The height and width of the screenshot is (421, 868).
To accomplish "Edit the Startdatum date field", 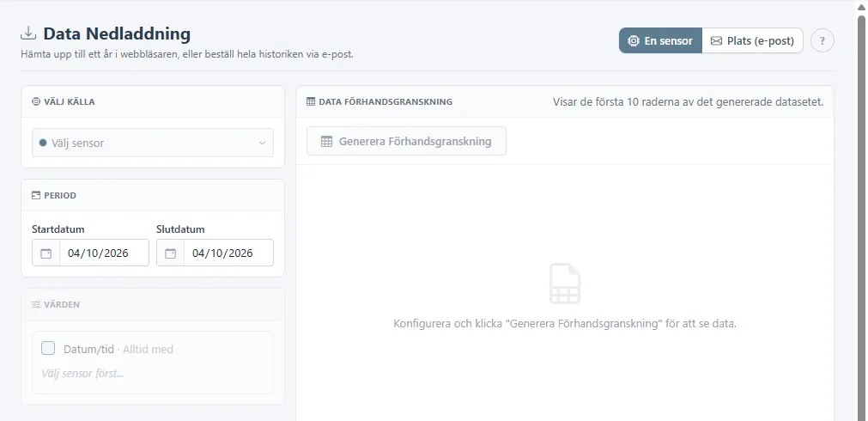I will coord(104,253).
